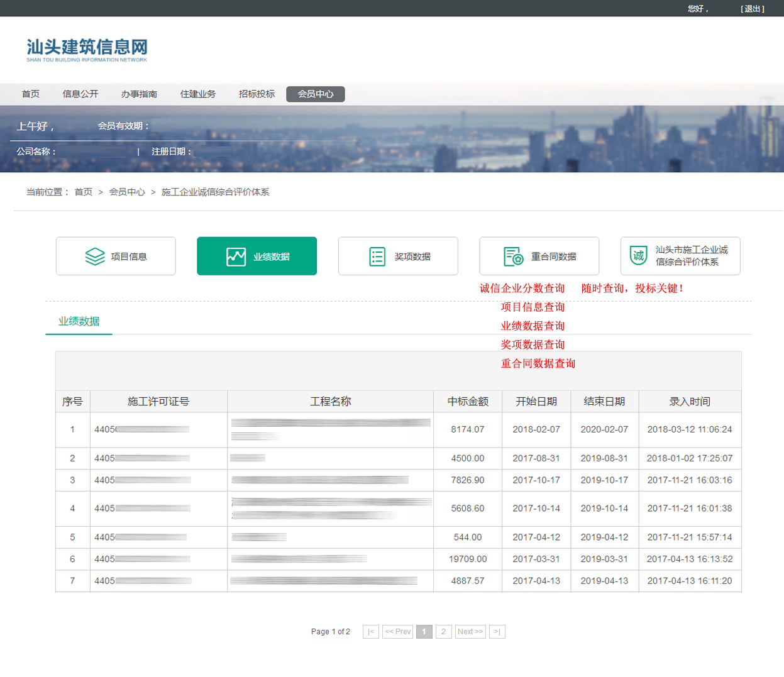
Task: Open 奖项数据查询 red link
Action: point(532,344)
